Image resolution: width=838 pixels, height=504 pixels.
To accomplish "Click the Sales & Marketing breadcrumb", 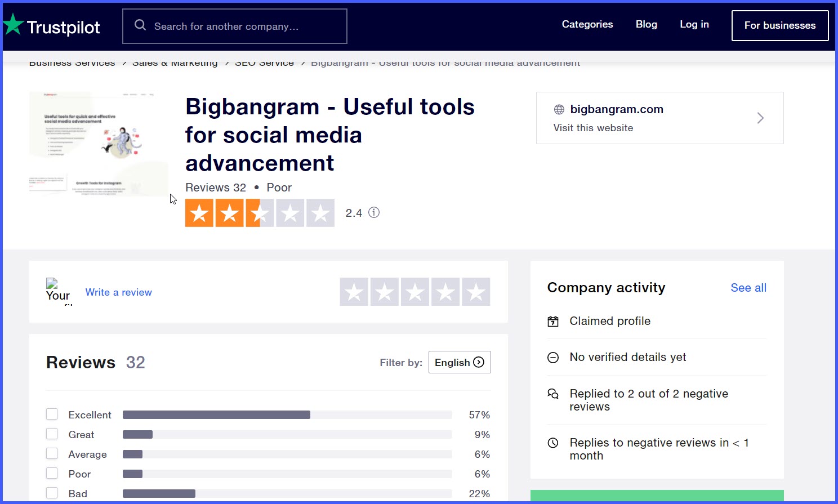I will [x=175, y=63].
